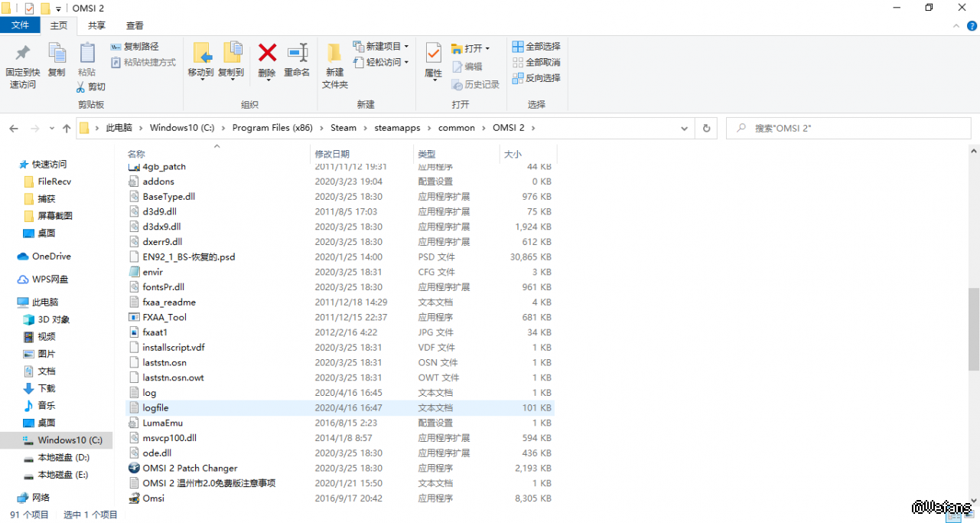Open the Move To (移动到) menu
Screen dimensions: 980x523
pyautogui.click(x=200, y=61)
